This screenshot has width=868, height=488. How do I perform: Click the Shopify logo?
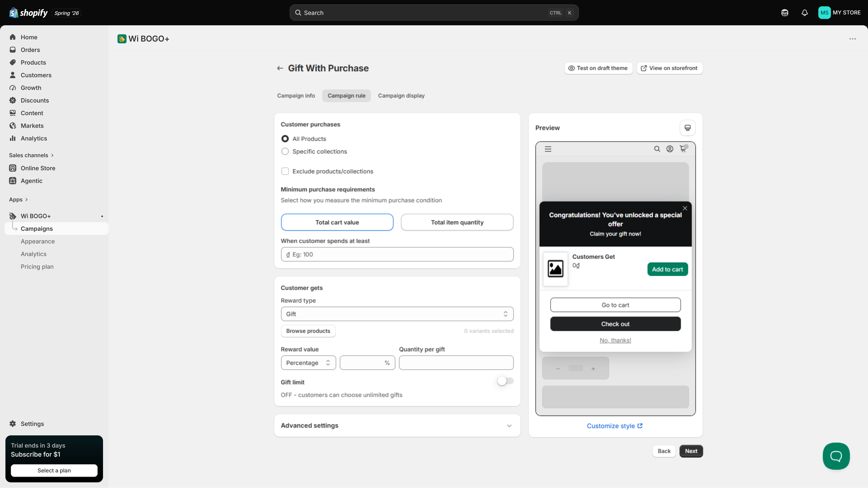[28, 13]
